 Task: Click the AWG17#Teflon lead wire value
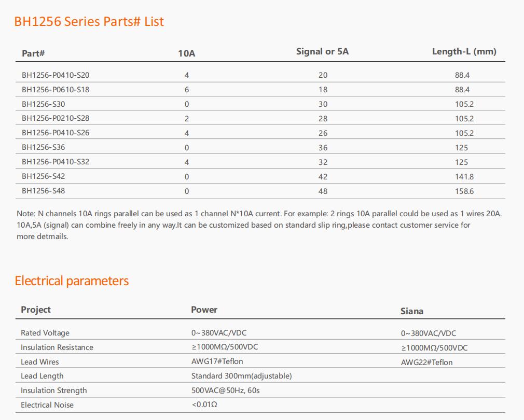pyautogui.click(x=217, y=361)
